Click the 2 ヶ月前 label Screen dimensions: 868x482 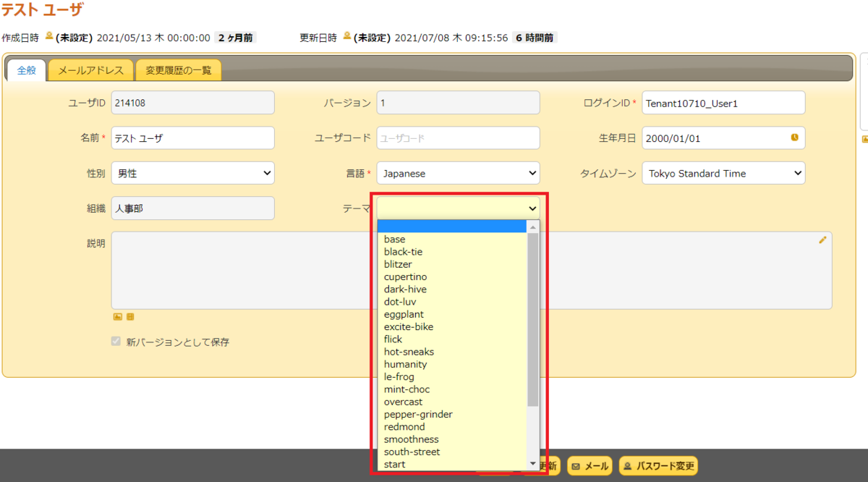235,38
